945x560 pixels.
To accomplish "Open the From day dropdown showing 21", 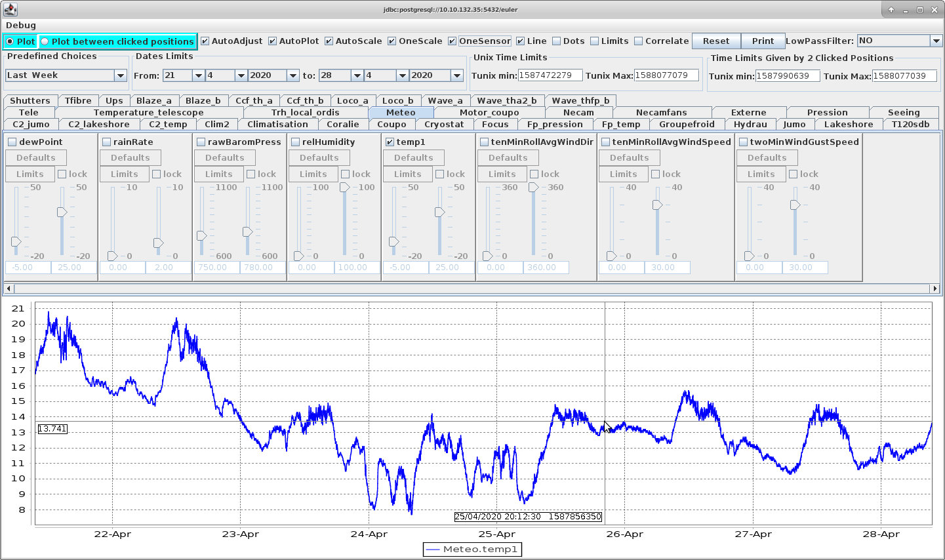I will pos(198,75).
